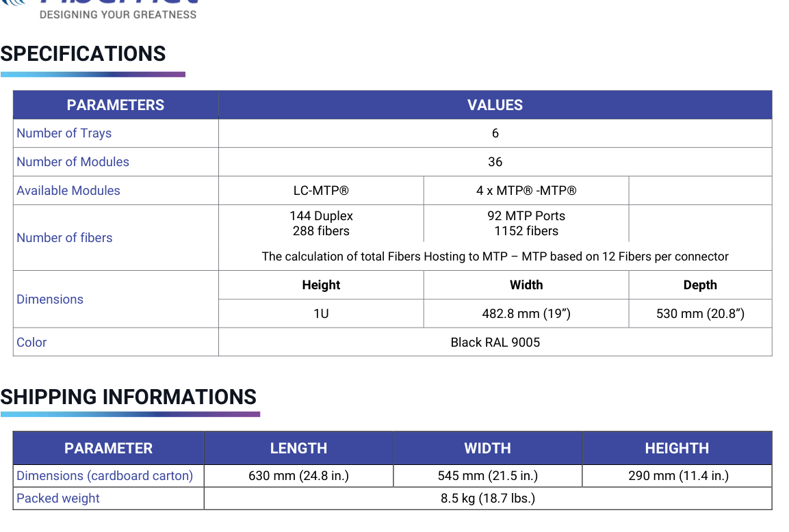The image size is (789, 532).
Task: Click the fiber calculation note about 12 fibers per connector
Action: (495, 256)
